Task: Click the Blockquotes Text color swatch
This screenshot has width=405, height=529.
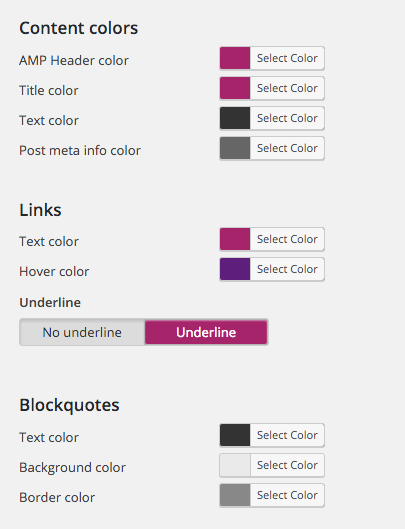Action: point(235,435)
